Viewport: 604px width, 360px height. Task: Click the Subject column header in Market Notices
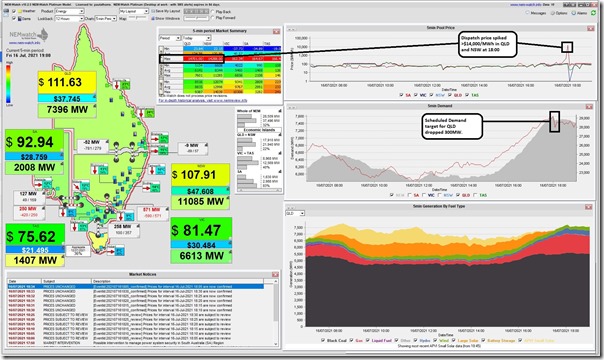click(x=66, y=281)
